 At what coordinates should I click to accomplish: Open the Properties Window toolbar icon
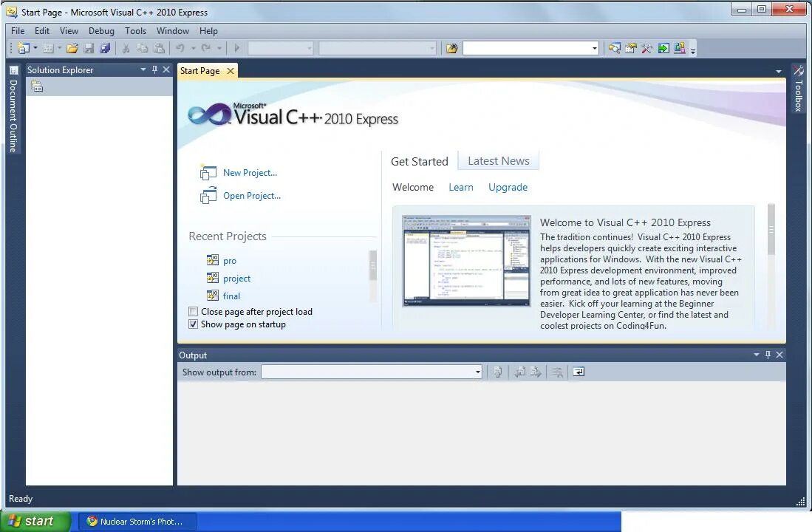pos(630,48)
